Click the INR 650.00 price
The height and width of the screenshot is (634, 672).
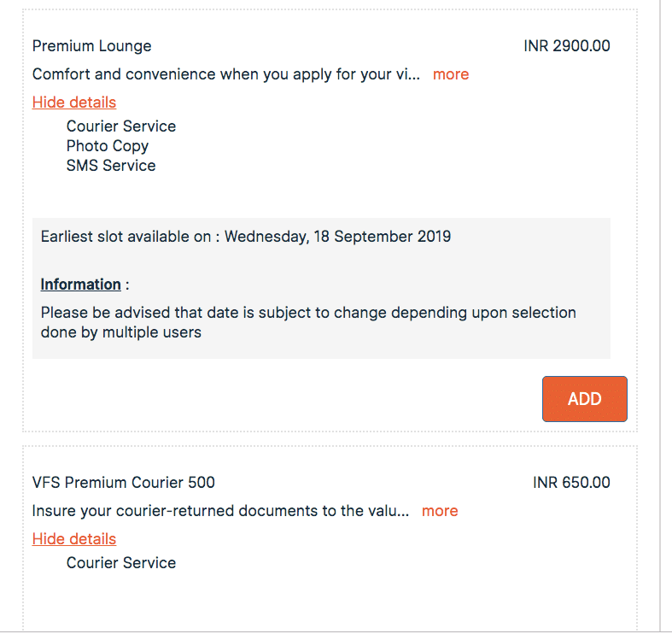pos(571,483)
